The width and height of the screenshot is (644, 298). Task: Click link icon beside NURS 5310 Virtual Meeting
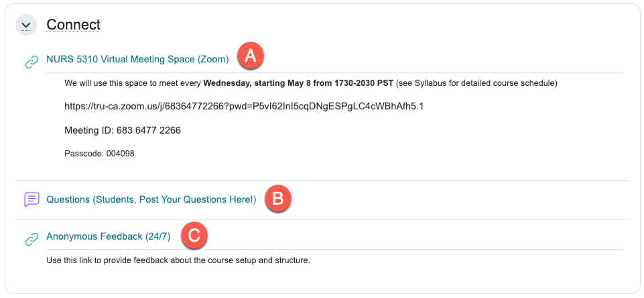[x=31, y=62]
